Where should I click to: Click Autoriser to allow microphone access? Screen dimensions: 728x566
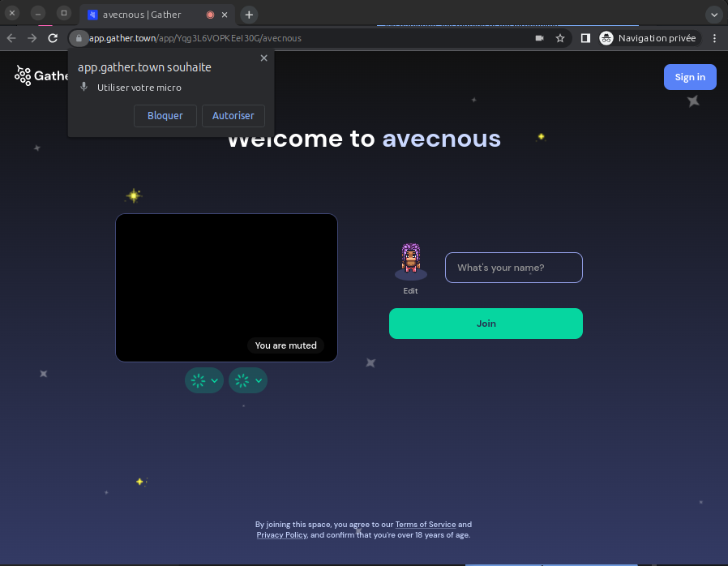233,116
